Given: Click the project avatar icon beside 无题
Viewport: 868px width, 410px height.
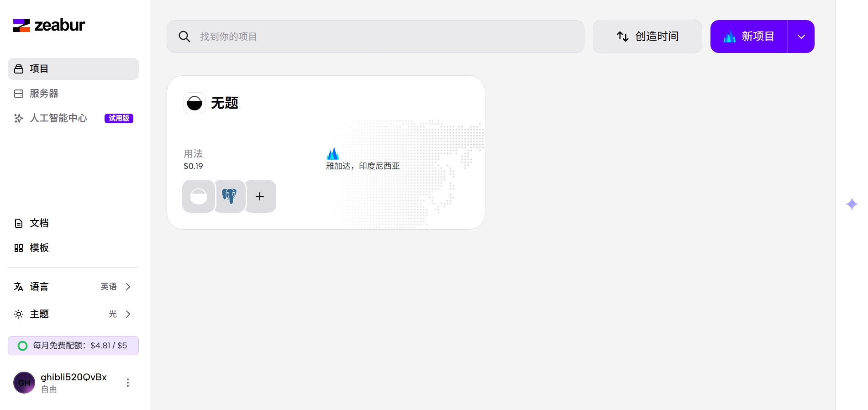Looking at the screenshot, I should point(195,103).
